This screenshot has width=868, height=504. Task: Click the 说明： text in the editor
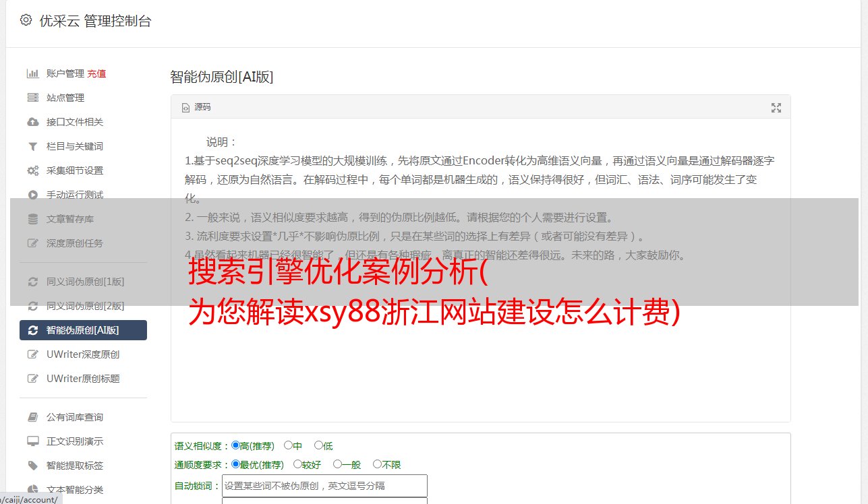click(x=222, y=142)
